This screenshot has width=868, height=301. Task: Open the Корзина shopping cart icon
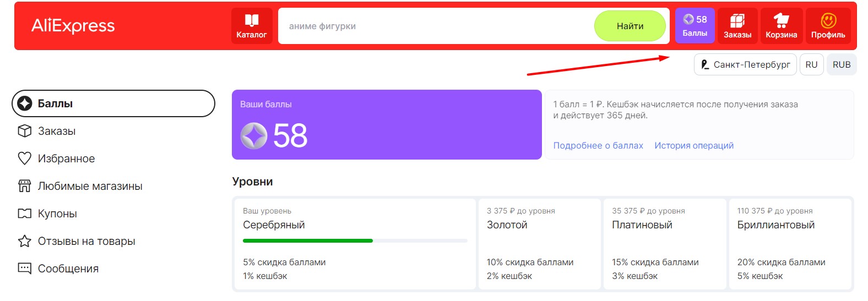click(x=781, y=21)
